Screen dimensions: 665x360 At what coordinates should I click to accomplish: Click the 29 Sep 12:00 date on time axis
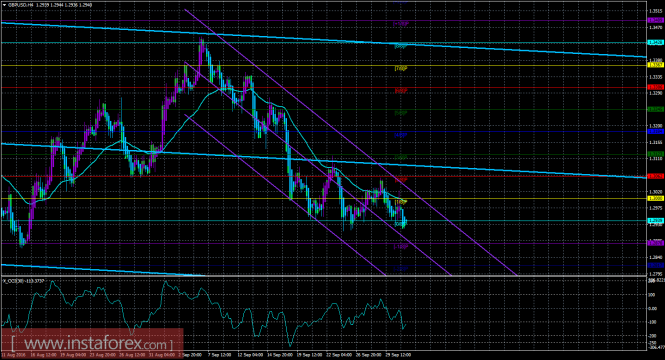point(399,354)
